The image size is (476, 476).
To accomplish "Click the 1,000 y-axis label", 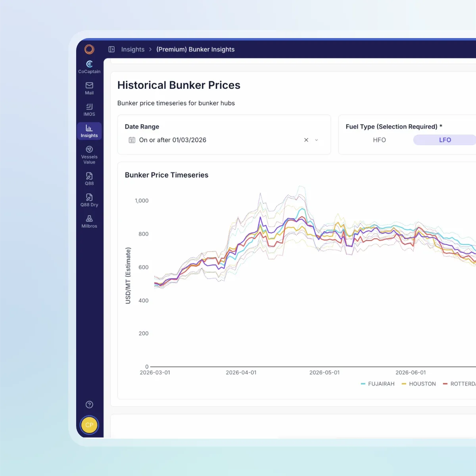I will pyautogui.click(x=142, y=201).
